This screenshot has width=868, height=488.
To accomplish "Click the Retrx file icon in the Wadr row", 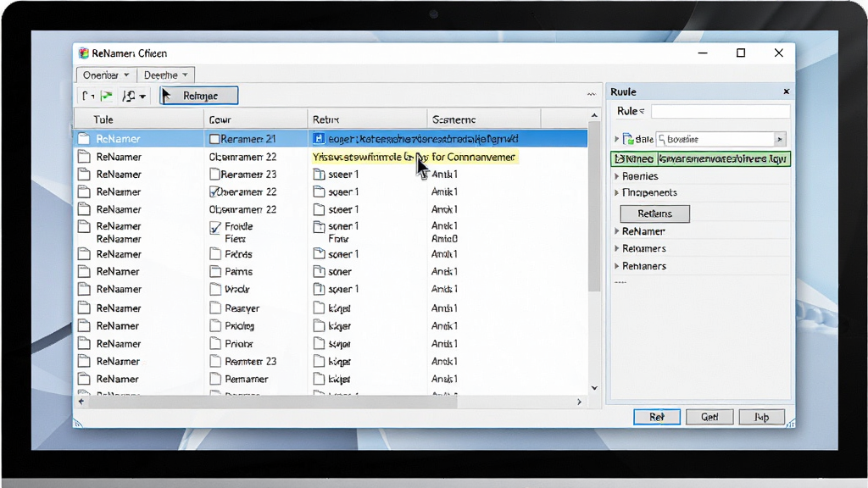I will pyautogui.click(x=319, y=289).
